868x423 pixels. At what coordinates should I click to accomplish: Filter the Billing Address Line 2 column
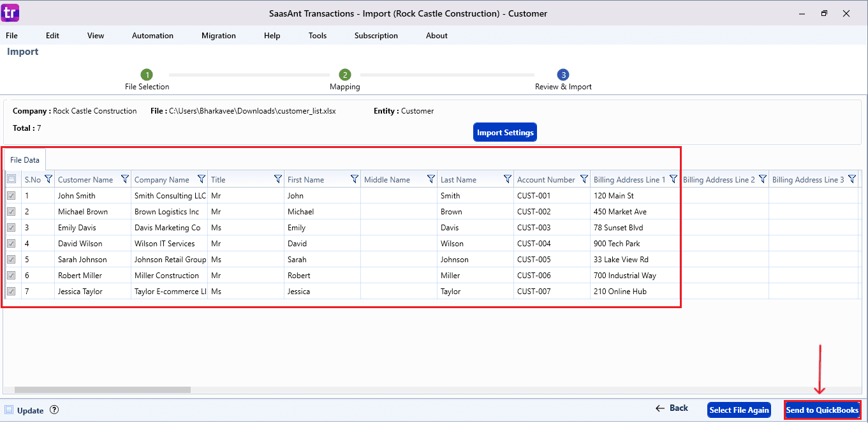click(x=763, y=179)
